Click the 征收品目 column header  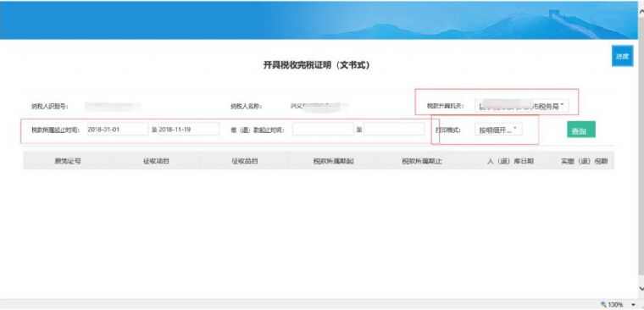[x=245, y=161]
